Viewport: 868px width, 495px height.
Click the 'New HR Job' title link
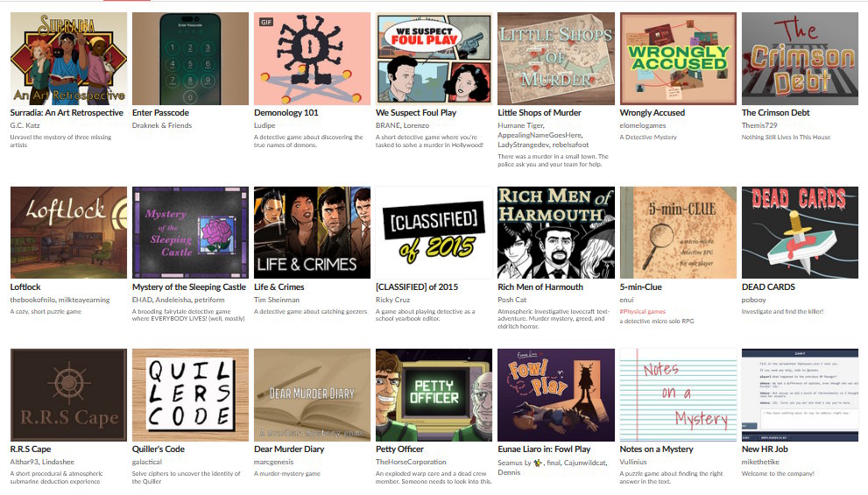[x=765, y=449]
